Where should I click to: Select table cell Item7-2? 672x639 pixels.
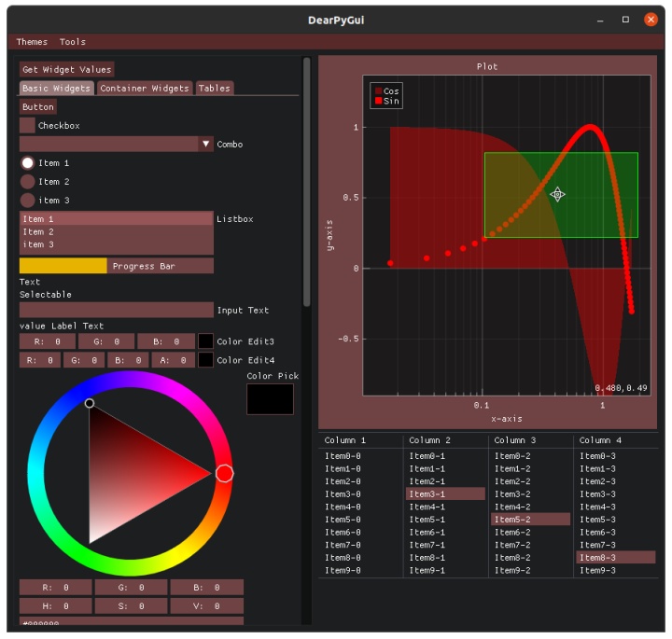pyautogui.click(x=512, y=545)
